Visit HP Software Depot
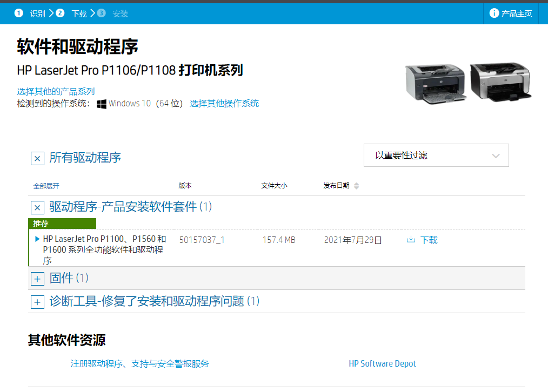Screen dimensions: 548x392 pos(383,363)
